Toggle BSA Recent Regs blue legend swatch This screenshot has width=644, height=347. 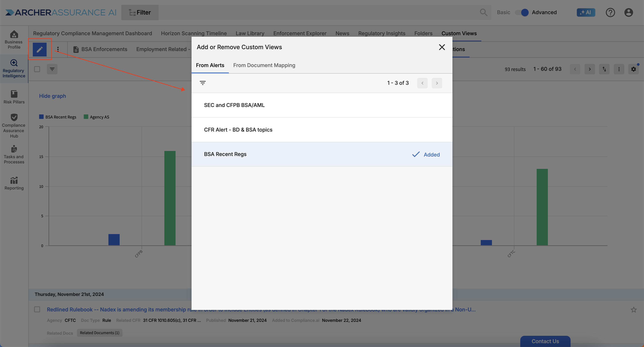pos(41,117)
